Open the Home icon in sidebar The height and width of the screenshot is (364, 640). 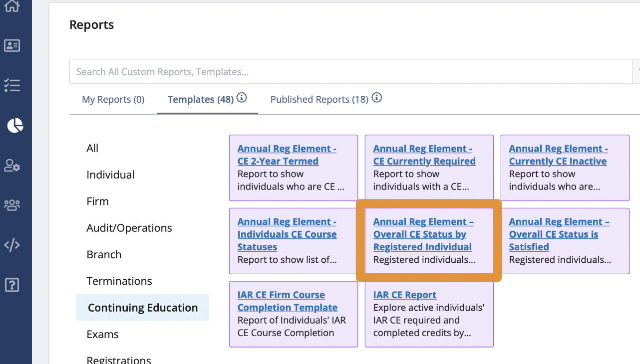[x=12, y=6]
